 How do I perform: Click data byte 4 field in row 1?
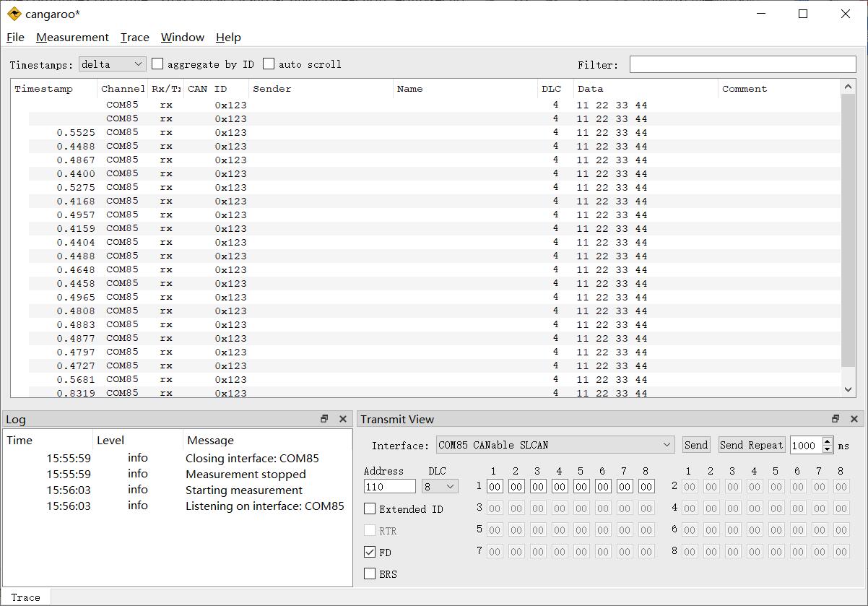560,486
